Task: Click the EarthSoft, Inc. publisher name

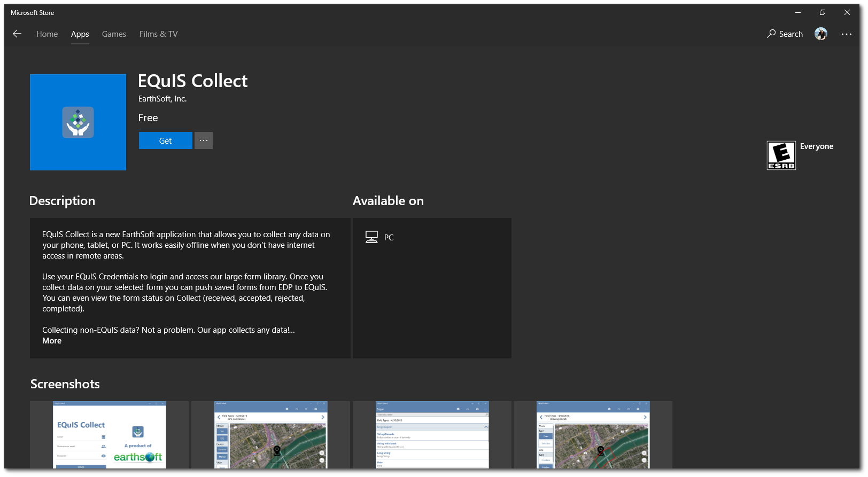Action: coord(162,99)
